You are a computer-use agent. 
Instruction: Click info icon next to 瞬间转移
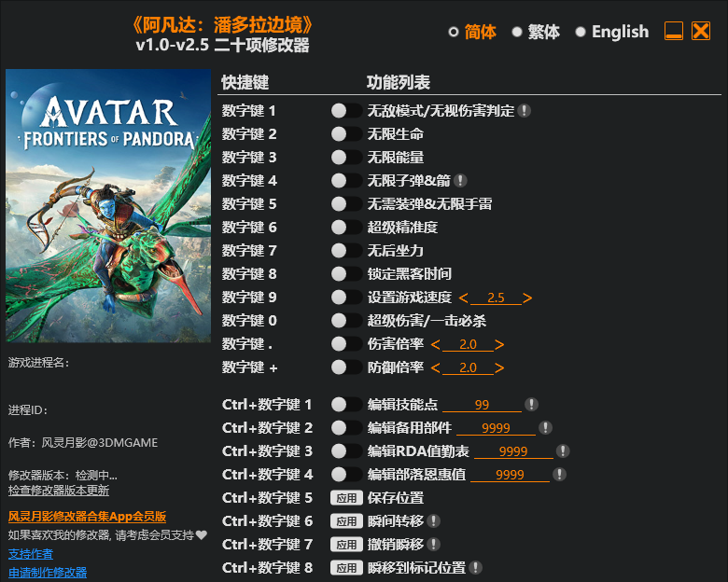coord(433,520)
